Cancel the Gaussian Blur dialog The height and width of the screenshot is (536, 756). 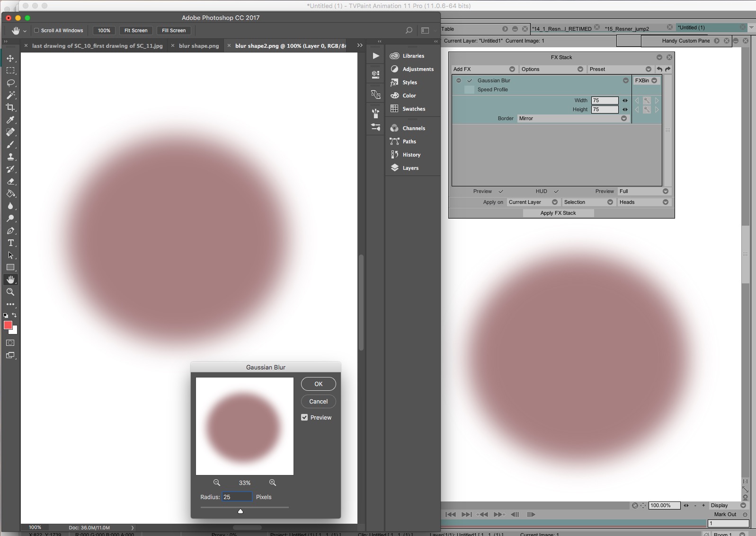coord(319,401)
